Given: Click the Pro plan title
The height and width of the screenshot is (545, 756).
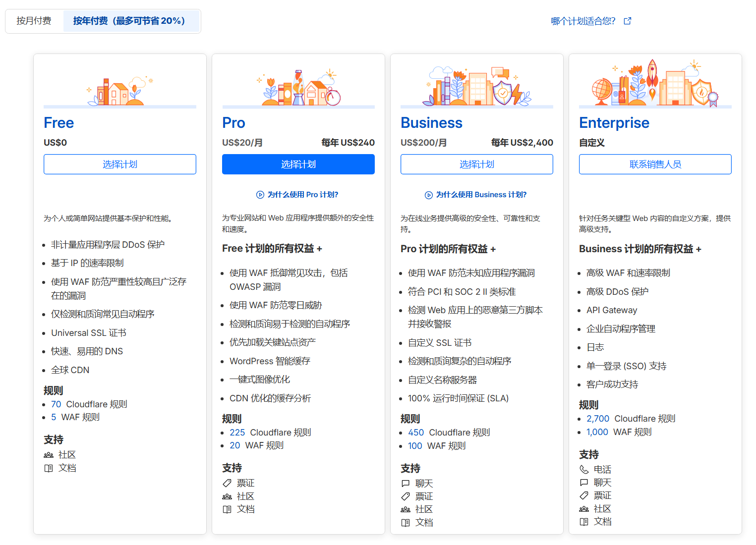Looking at the screenshot, I should 233,123.
